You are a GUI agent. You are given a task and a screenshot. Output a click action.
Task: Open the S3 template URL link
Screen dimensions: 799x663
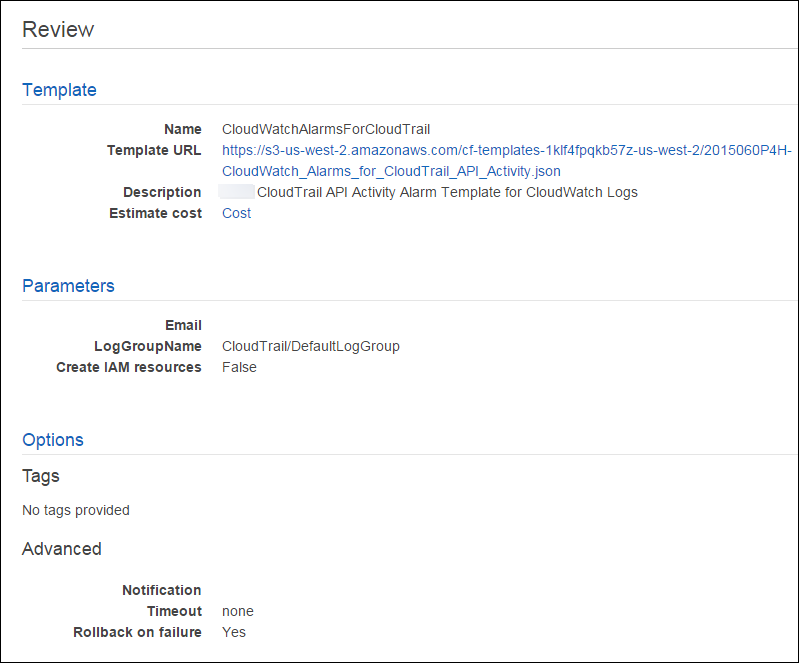506,151
